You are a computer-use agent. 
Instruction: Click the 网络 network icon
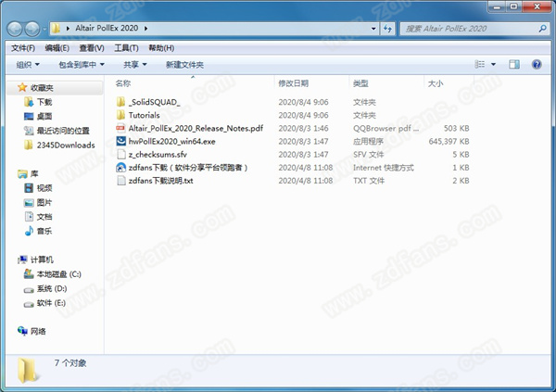tap(22, 331)
